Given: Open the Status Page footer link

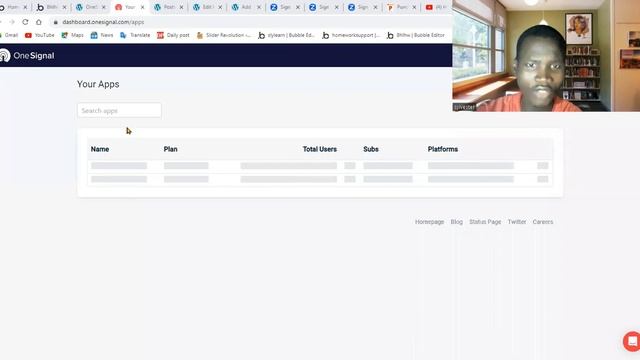Looking at the screenshot, I should (x=485, y=222).
